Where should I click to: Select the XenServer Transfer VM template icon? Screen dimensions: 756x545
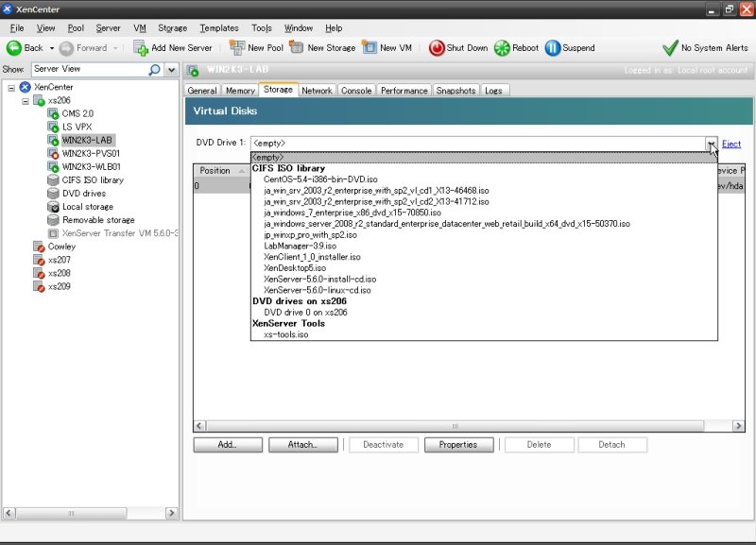pos(53,233)
